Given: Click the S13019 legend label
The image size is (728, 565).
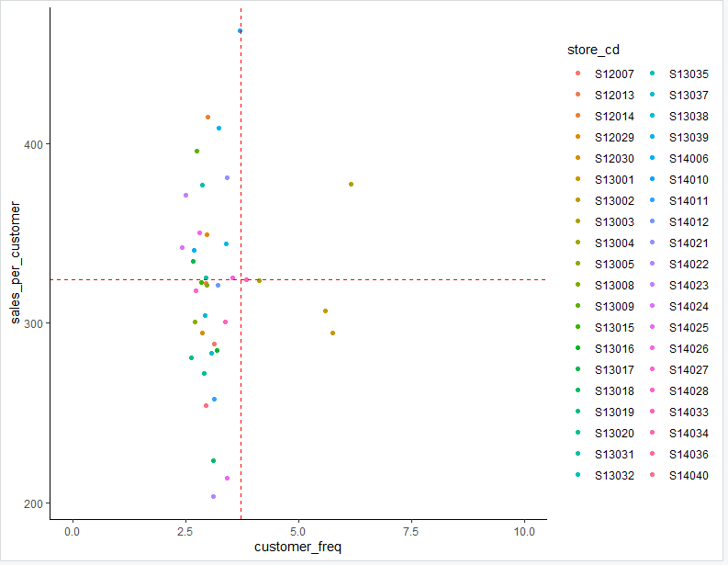Looking at the screenshot, I should pyautogui.click(x=614, y=412).
